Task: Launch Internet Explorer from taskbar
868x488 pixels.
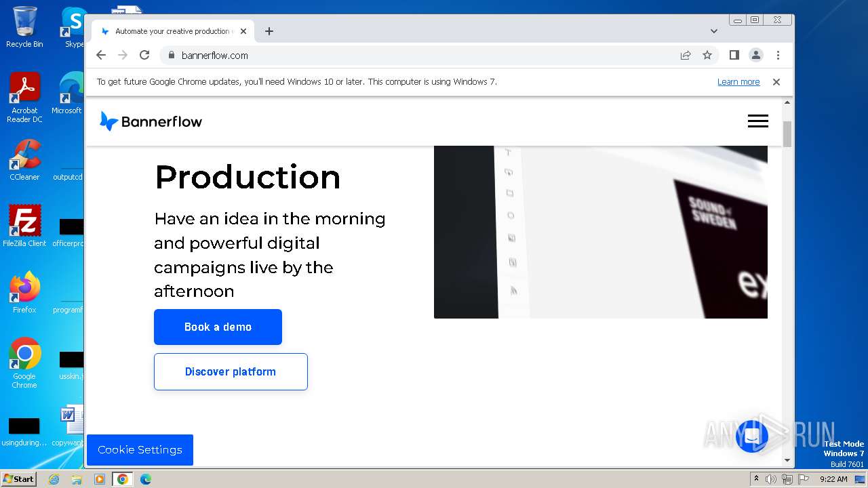Action: point(54,479)
